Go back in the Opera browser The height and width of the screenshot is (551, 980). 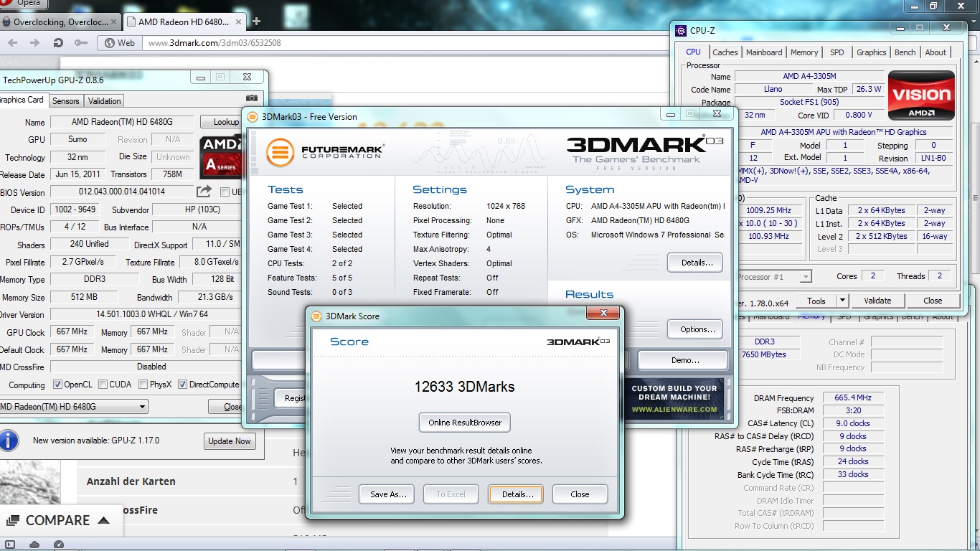point(12,43)
